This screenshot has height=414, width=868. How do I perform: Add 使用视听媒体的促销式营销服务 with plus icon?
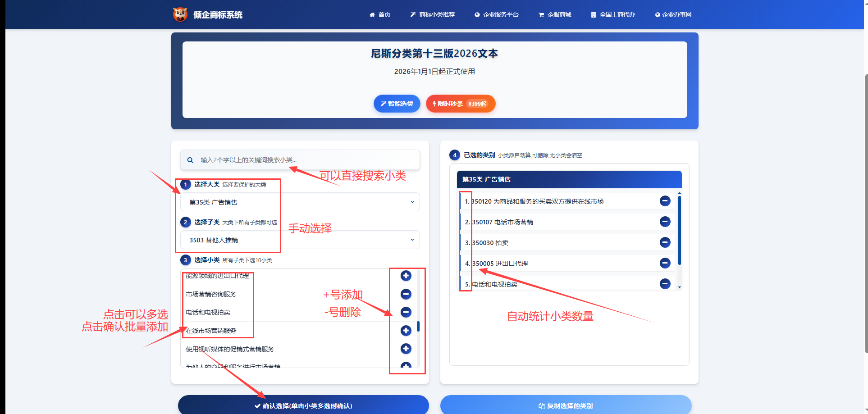coord(406,349)
